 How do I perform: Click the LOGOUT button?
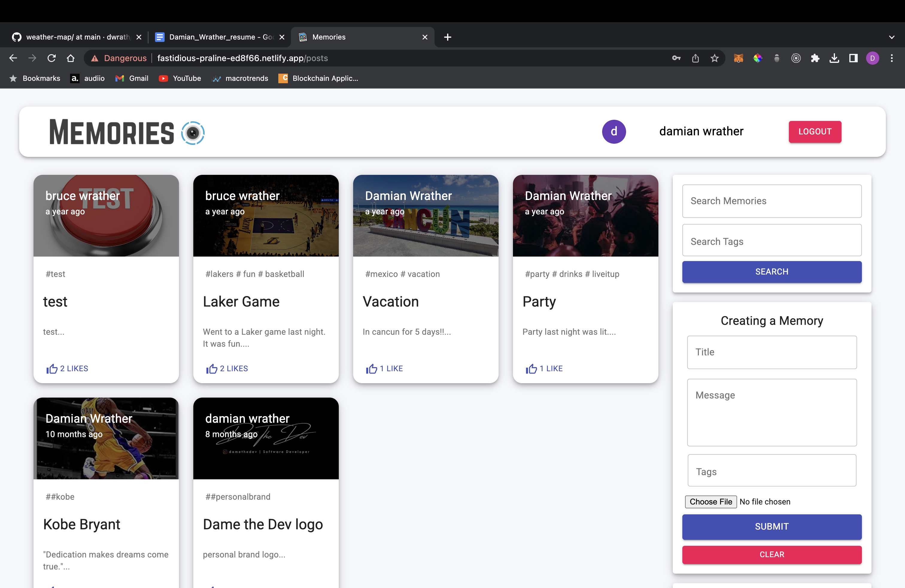(815, 132)
